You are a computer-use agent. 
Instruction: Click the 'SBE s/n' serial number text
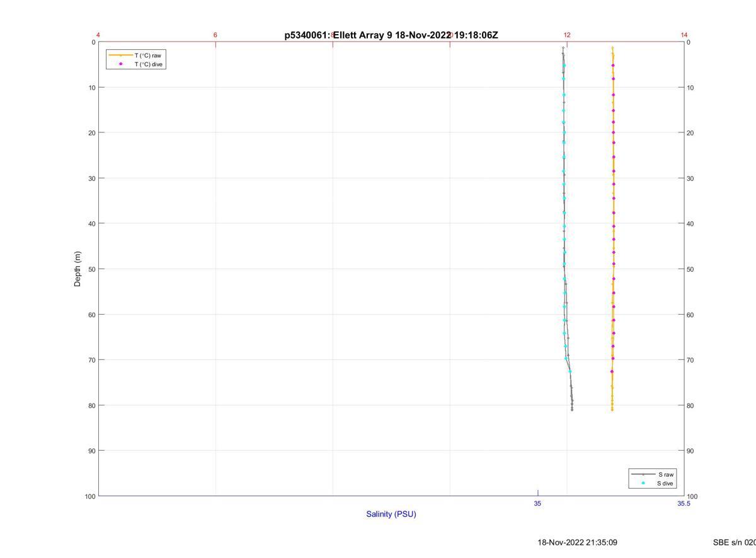734,542
